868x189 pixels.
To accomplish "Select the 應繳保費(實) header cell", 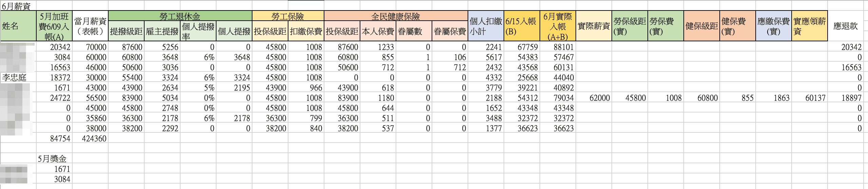I will (774, 26).
